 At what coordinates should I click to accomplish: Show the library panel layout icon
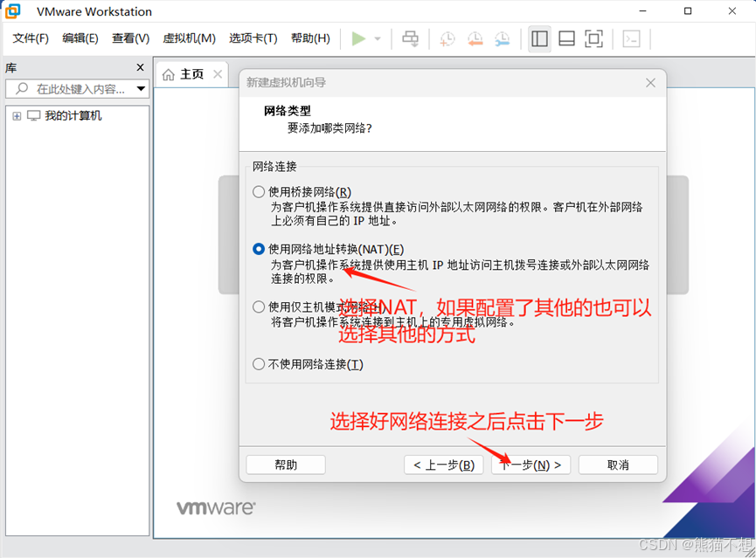click(x=538, y=38)
